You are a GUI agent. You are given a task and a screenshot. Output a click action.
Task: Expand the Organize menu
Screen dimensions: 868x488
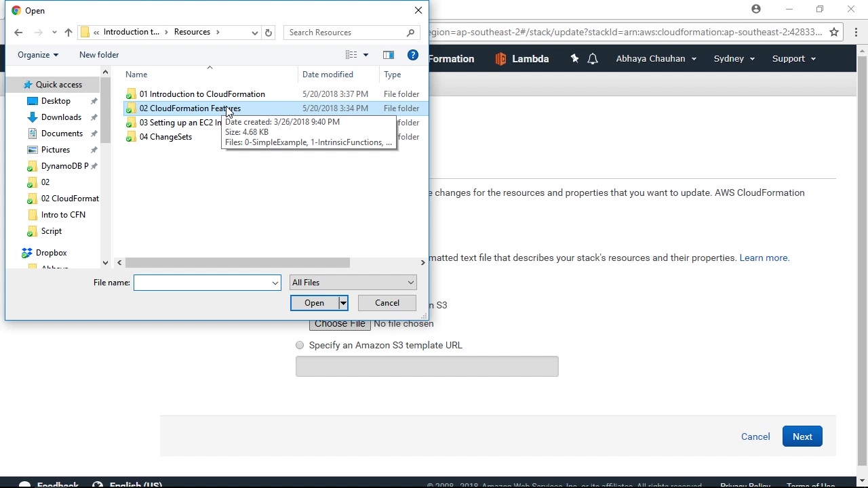38,55
